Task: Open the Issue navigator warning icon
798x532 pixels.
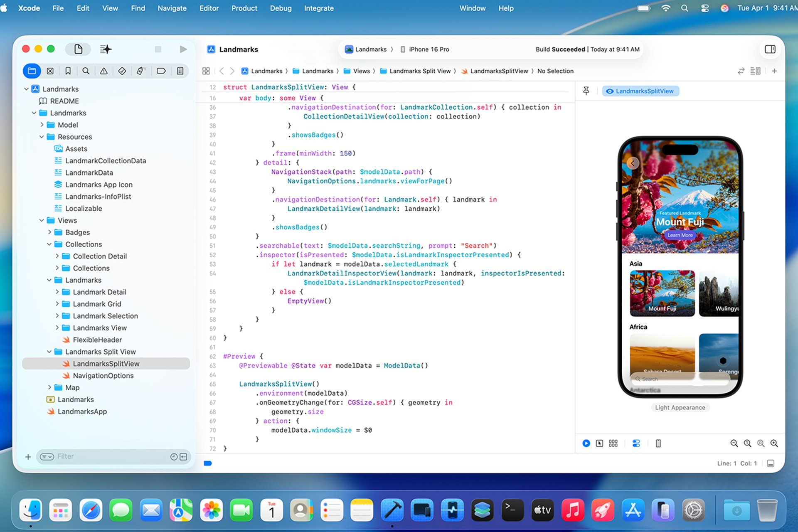Action: click(x=103, y=71)
